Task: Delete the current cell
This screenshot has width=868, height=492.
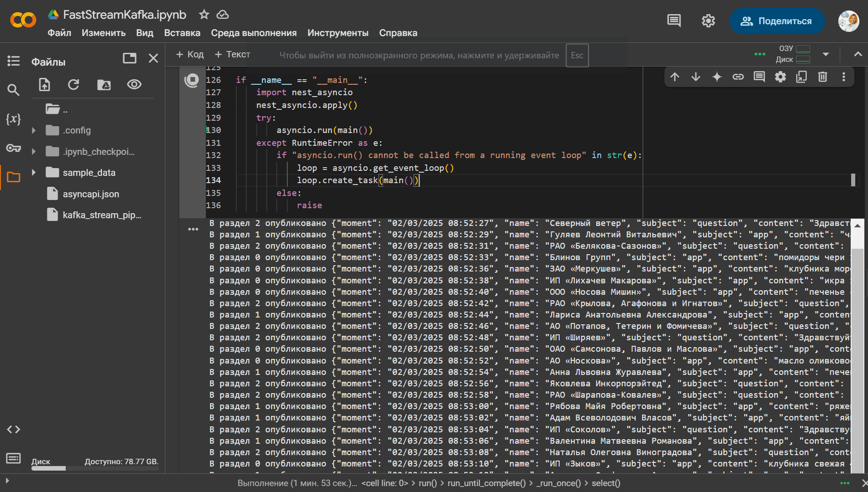Action: [822, 77]
